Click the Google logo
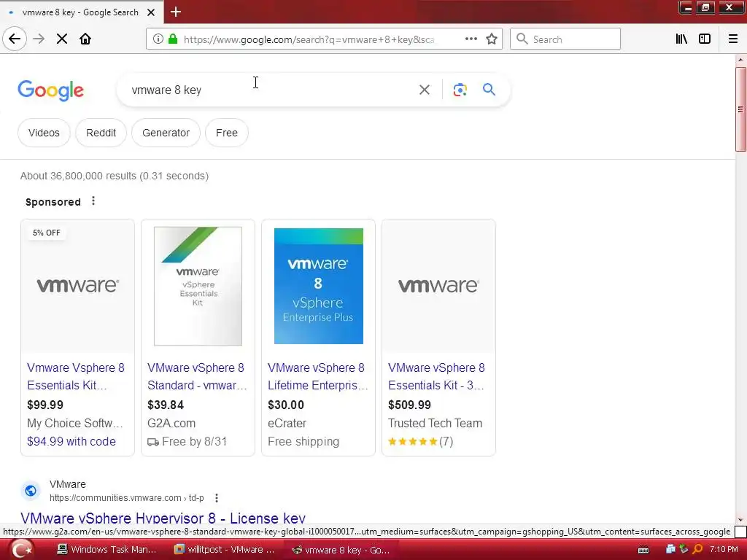Image resolution: width=747 pixels, height=560 pixels. tap(50, 90)
